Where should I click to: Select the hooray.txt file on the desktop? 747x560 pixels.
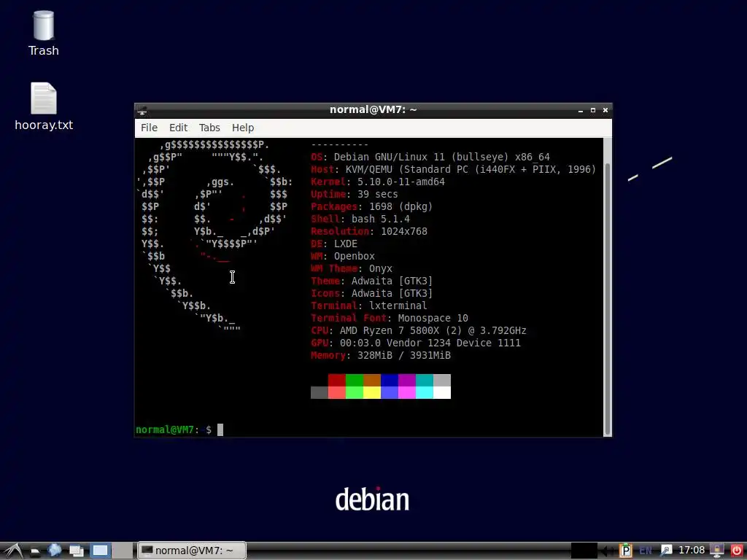pyautogui.click(x=44, y=106)
